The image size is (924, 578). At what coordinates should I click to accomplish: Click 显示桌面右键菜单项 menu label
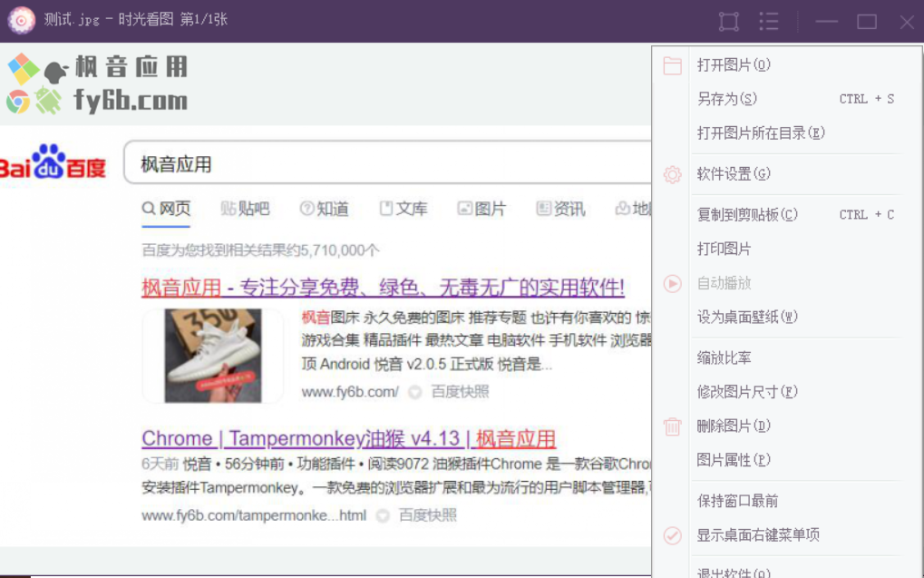click(x=758, y=535)
